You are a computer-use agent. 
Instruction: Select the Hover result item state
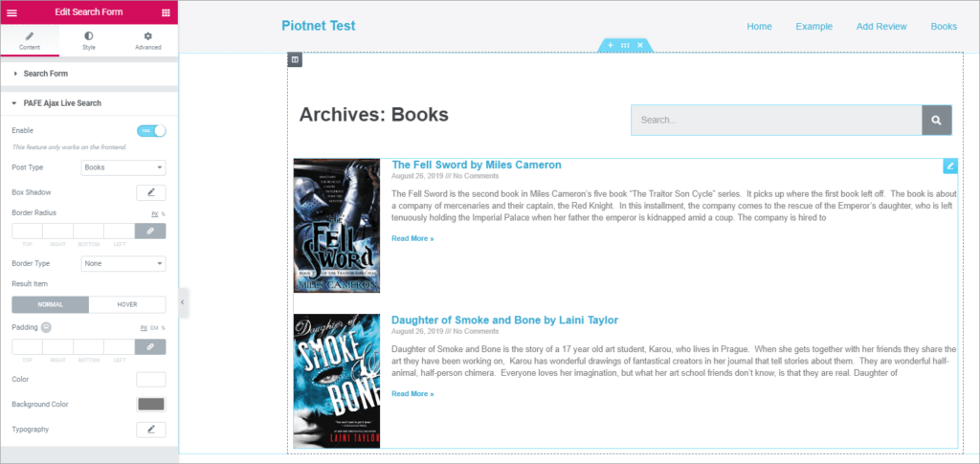point(127,304)
